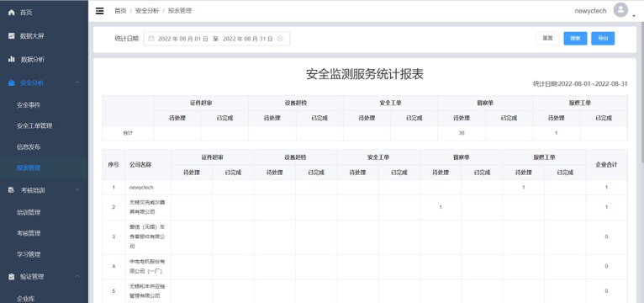Click the newyctech company name cell
644x303 pixels.
(x=148, y=188)
